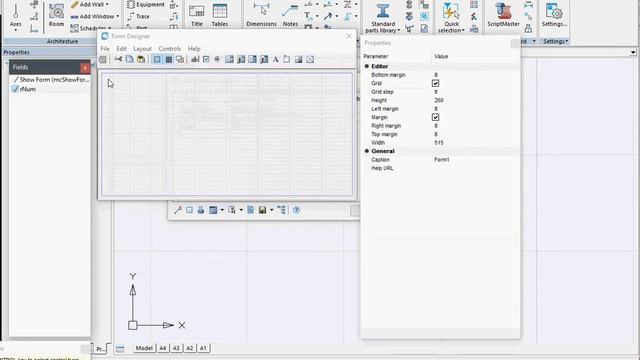
Task: Click the Caption value Form1
Action: [442, 160]
